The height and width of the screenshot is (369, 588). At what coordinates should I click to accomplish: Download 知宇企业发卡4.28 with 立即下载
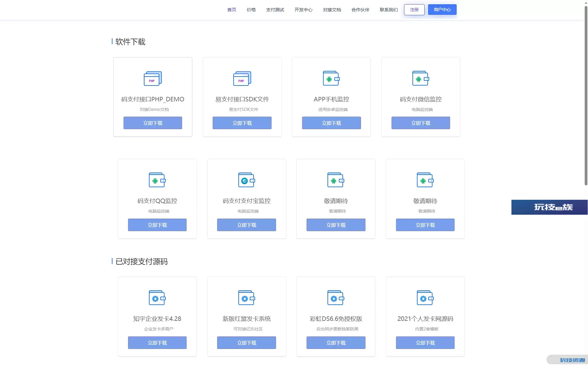coord(157,343)
